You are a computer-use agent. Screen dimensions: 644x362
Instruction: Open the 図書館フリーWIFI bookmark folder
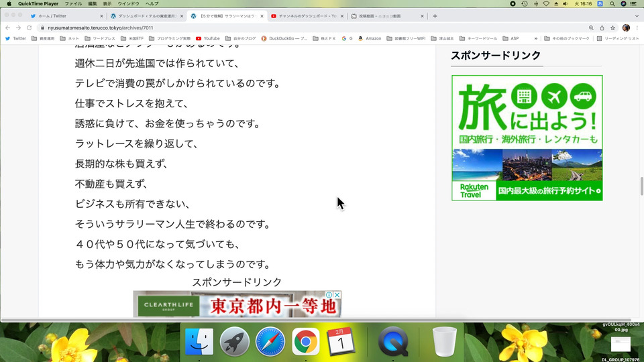[406, 39]
